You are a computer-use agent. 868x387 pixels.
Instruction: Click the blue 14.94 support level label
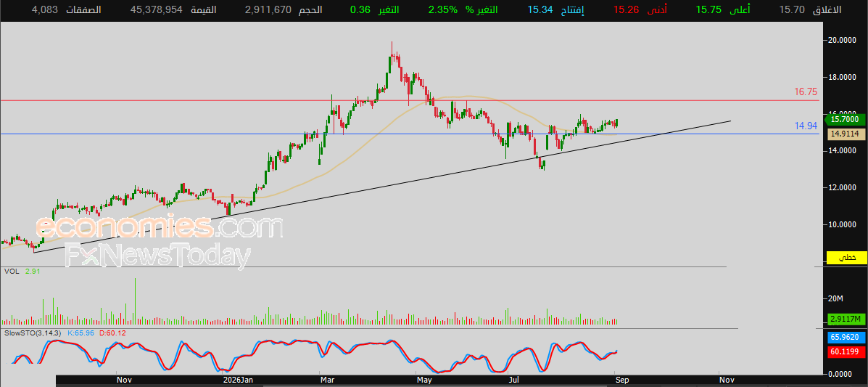click(x=806, y=126)
